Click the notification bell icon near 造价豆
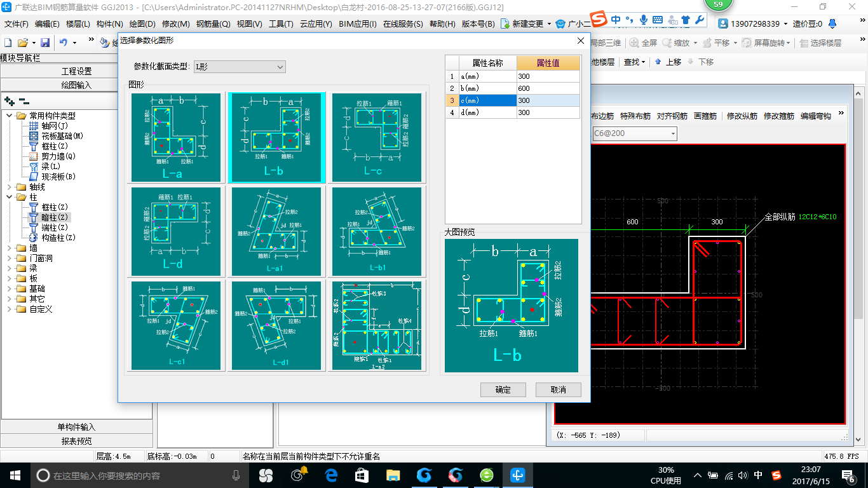The width and height of the screenshot is (868, 488). 832,24
